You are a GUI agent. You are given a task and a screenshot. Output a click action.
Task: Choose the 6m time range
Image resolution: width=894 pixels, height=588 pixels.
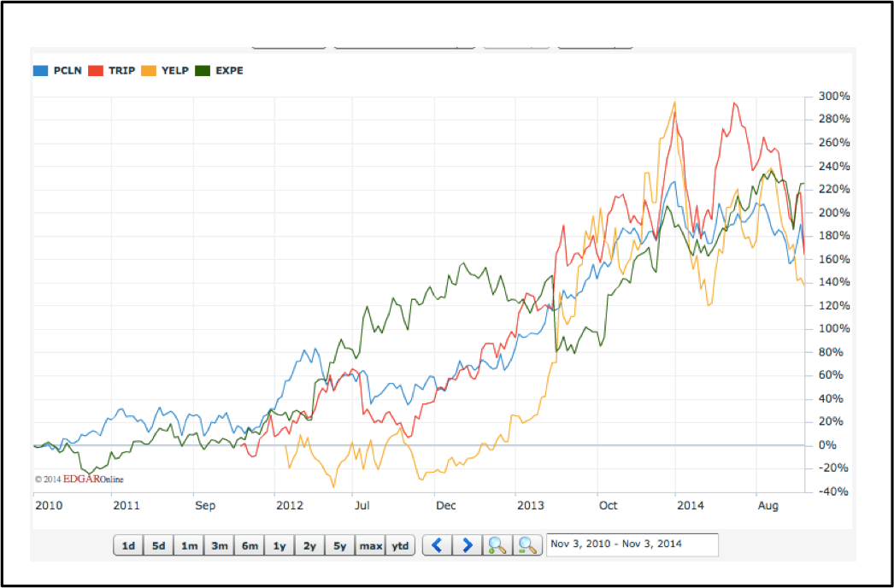250,546
